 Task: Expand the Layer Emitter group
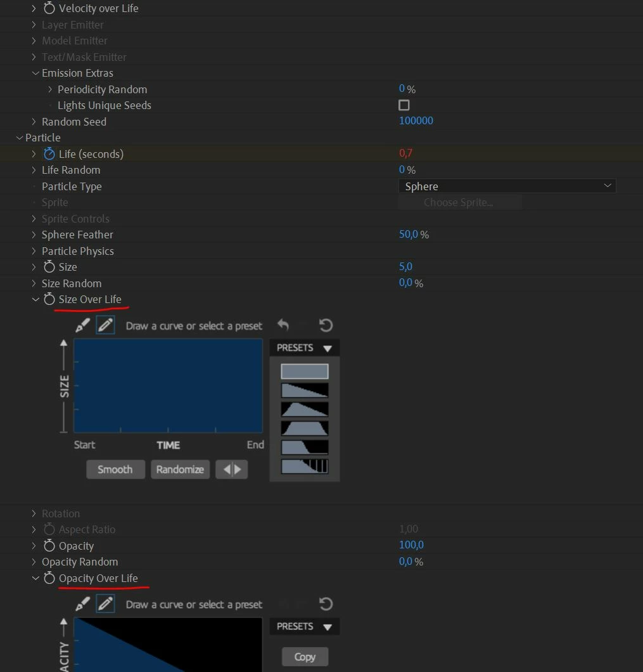tap(34, 25)
